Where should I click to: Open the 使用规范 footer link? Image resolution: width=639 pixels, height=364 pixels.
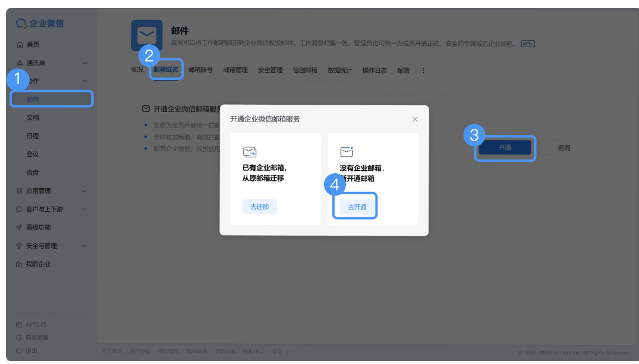point(169,351)
